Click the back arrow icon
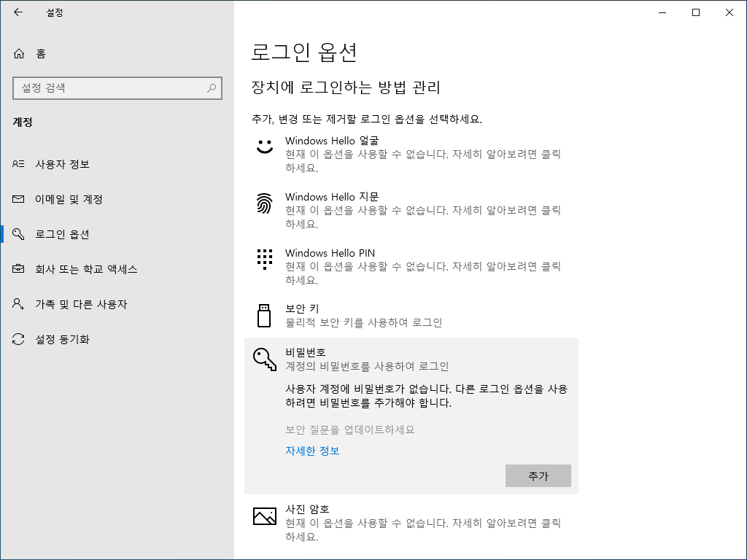 tap(18, 12)
